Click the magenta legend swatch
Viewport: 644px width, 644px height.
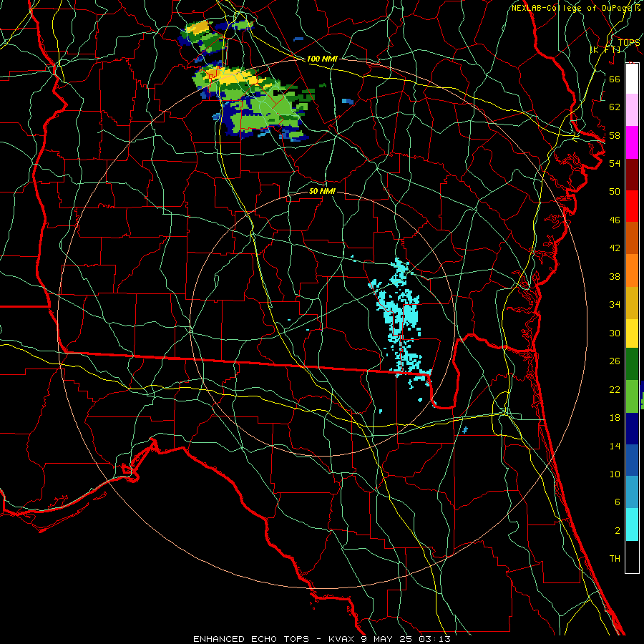pyautogui.click(x=632, y=142)
